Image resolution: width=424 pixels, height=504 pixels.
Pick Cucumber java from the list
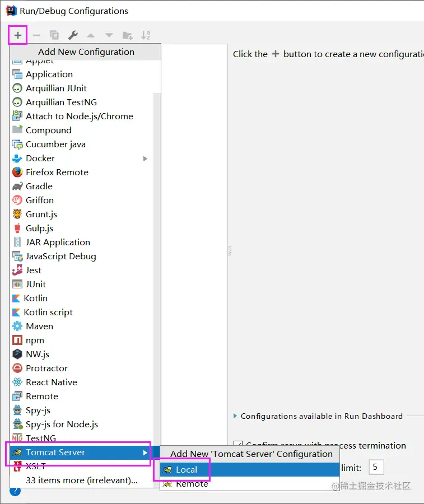pos(82,144)
